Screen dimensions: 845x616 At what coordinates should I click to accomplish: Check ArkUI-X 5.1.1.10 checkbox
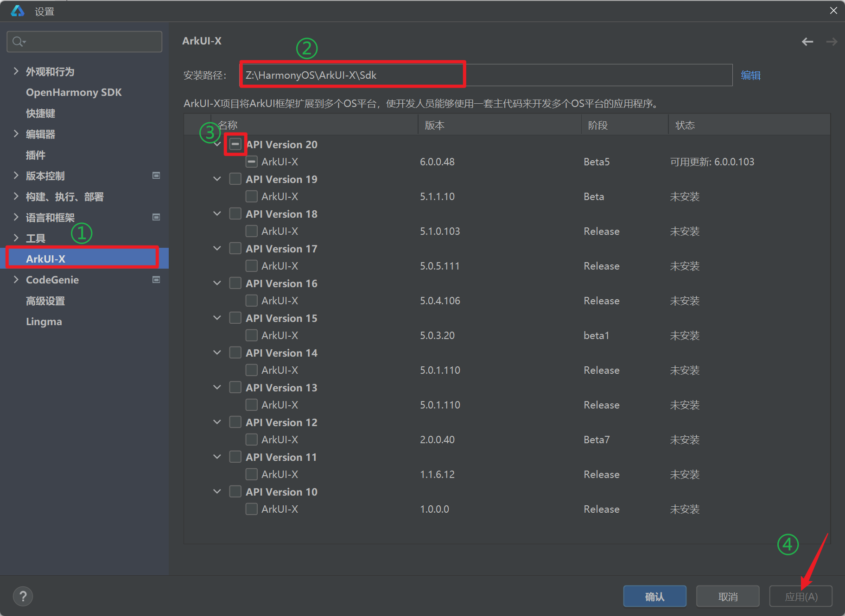coord(251,196)
